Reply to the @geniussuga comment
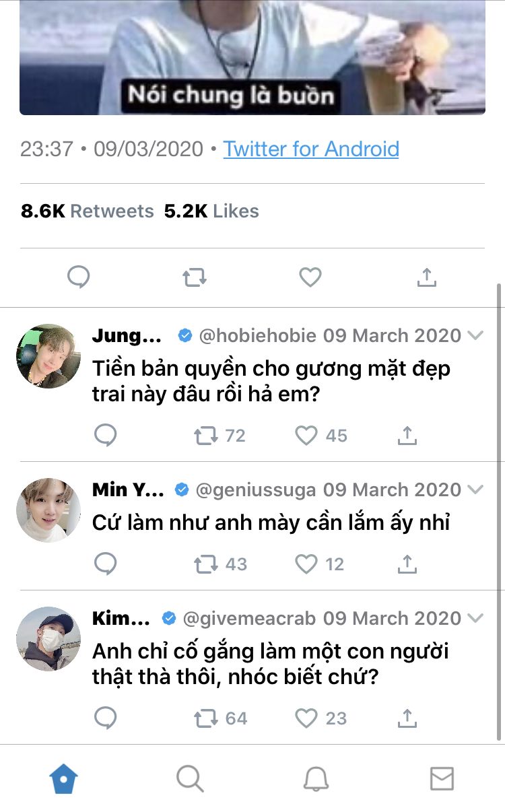The width and height of the screenshot is (505, 812). [x=105, y=564]
